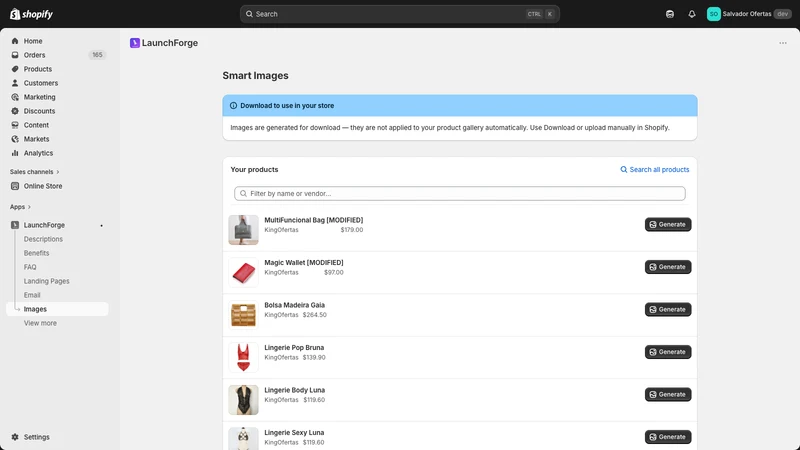Click the Magic Wallet thumbnail
Image resolution: width=800 pixels, height=450 pixels.
pos(243,272)
